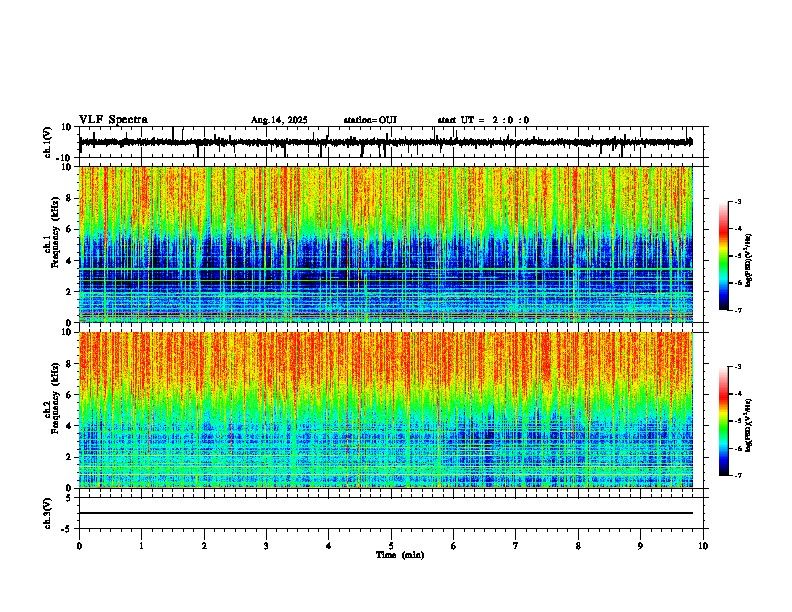Click the "Time (min)" x-axis label

[400, 555]
